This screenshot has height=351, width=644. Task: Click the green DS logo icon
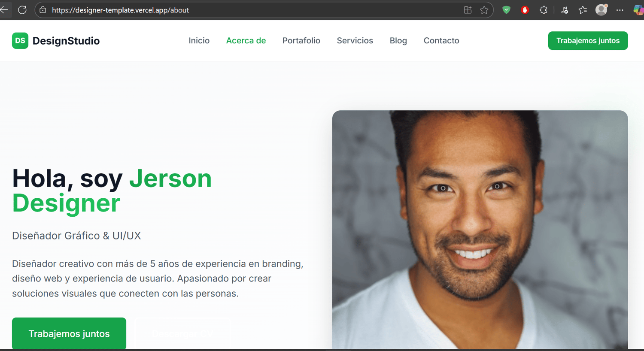(20, 41)
